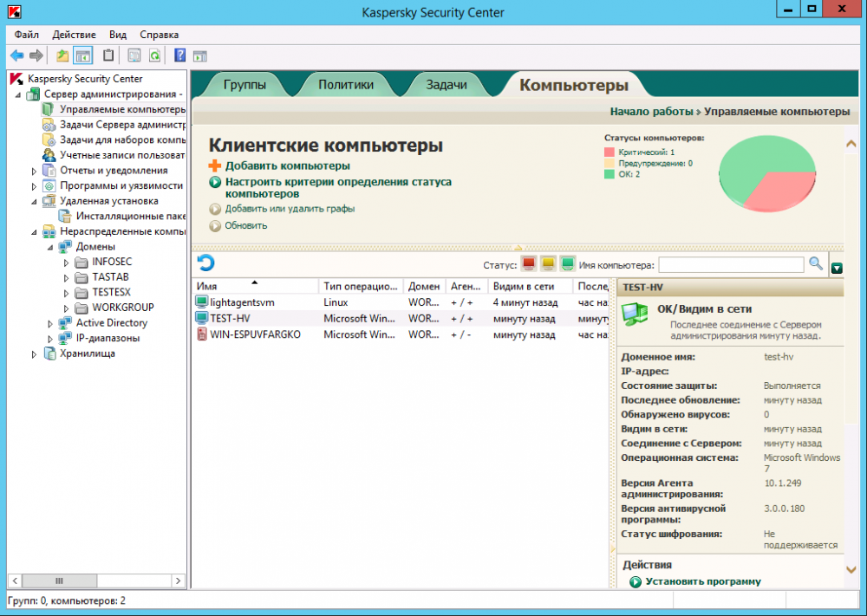867x616 pixels.
Task: Open the Справка menu
Action: (160, 35)
